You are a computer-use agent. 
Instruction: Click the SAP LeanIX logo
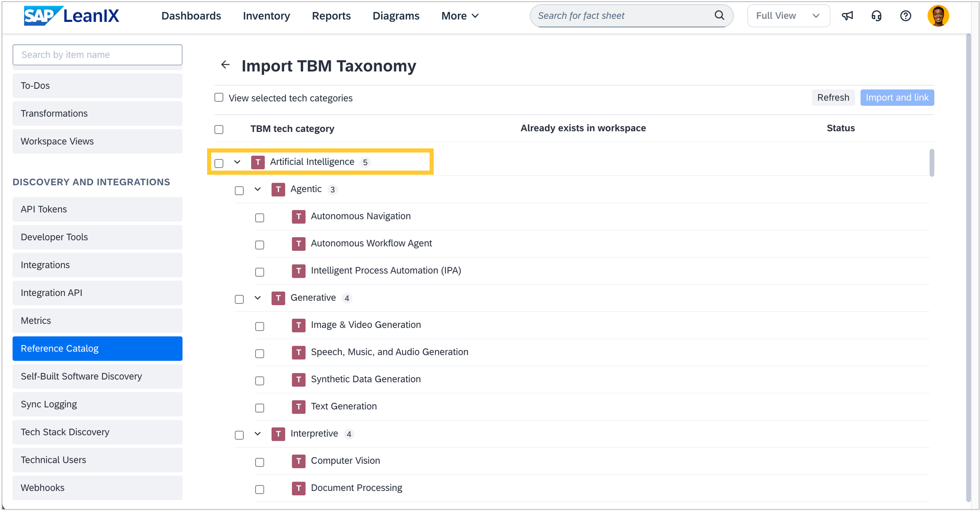pyautogui.click(x=71, y=16)
